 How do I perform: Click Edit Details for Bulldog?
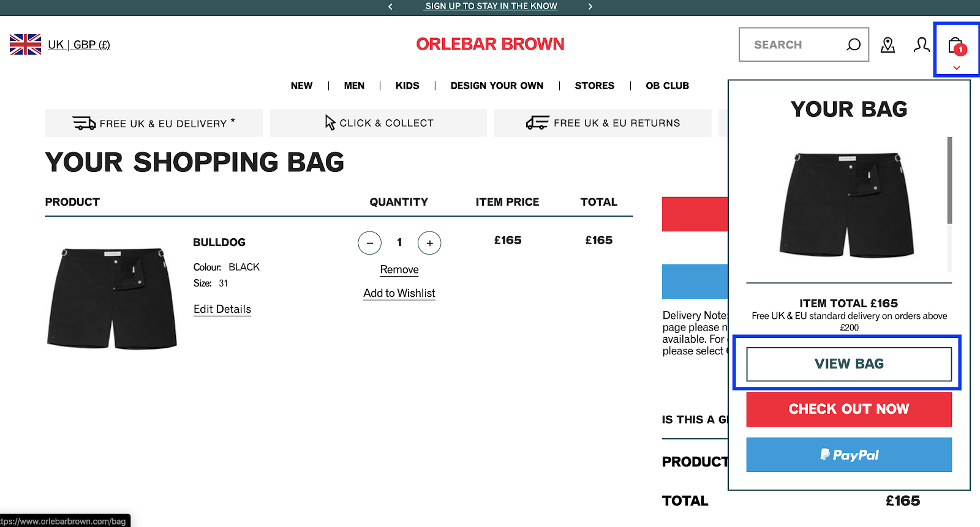222,309
